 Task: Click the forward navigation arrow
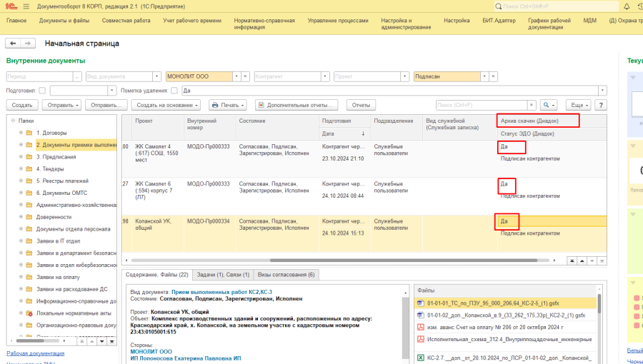point(29,44)
